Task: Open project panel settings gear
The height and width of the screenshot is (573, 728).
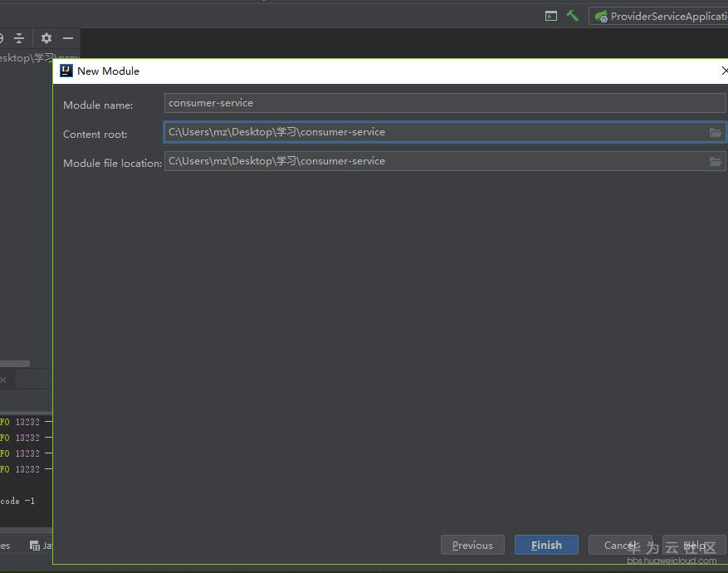Action: pos(46,38)
